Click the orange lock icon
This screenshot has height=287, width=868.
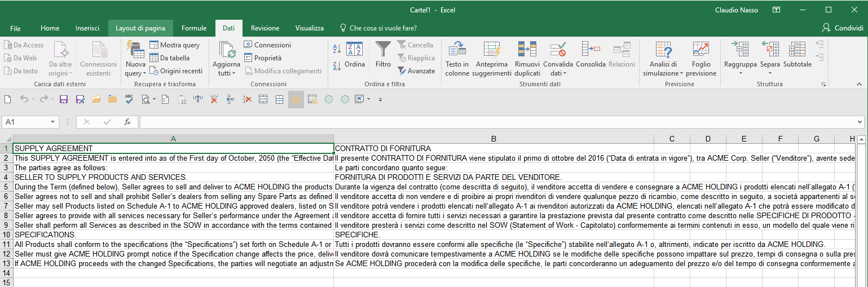click(296, 100)
